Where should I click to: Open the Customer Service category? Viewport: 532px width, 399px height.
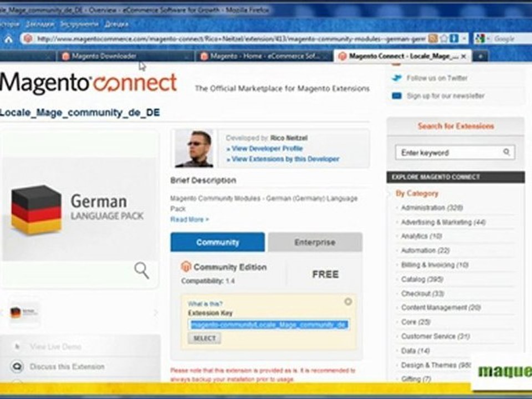(x=436, y=336)
